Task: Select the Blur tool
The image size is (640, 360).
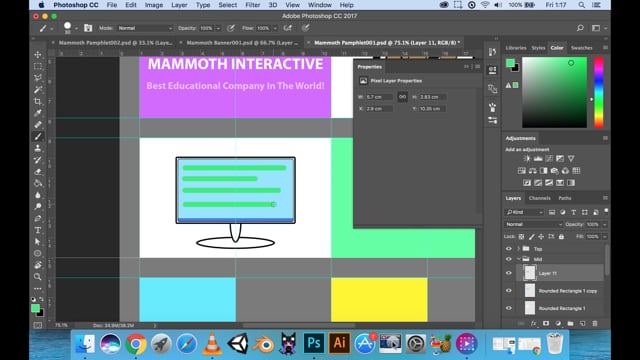Action: point(38,195)
